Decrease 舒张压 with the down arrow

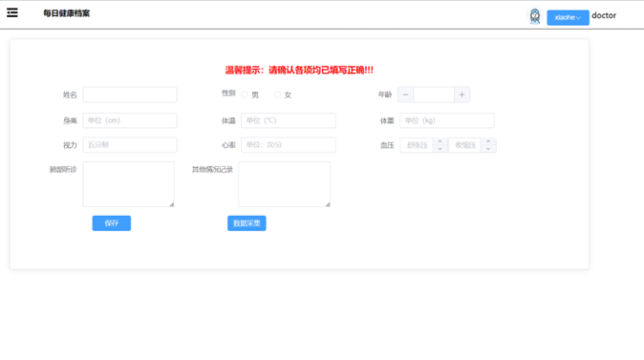pos(440,149)
